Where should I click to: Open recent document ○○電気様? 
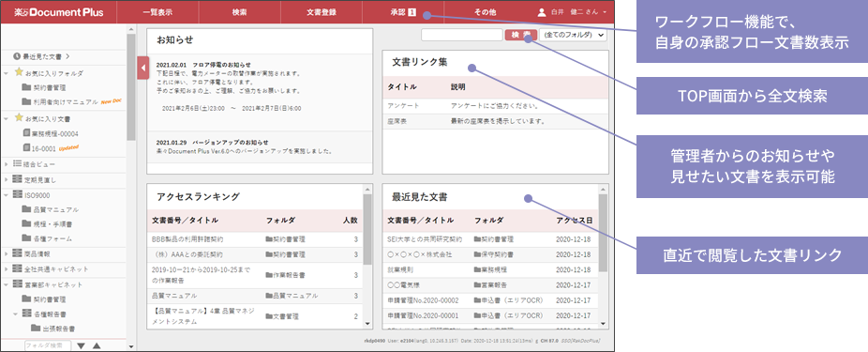403,285
